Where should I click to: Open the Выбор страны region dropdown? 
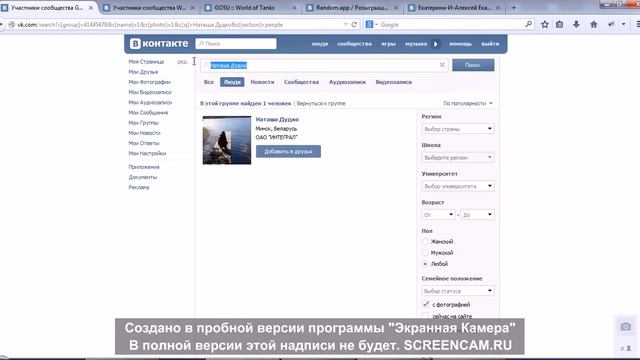click(458, 129)
